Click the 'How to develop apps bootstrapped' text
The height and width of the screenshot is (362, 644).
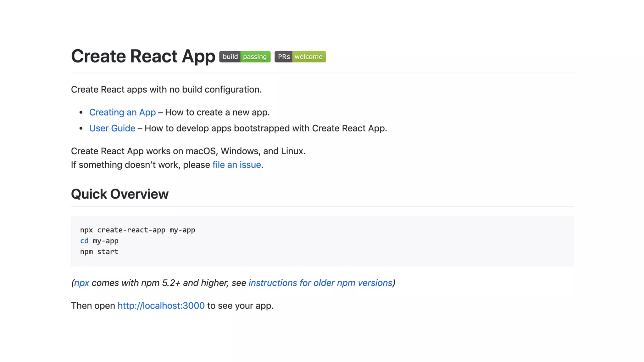coord(265,128)
